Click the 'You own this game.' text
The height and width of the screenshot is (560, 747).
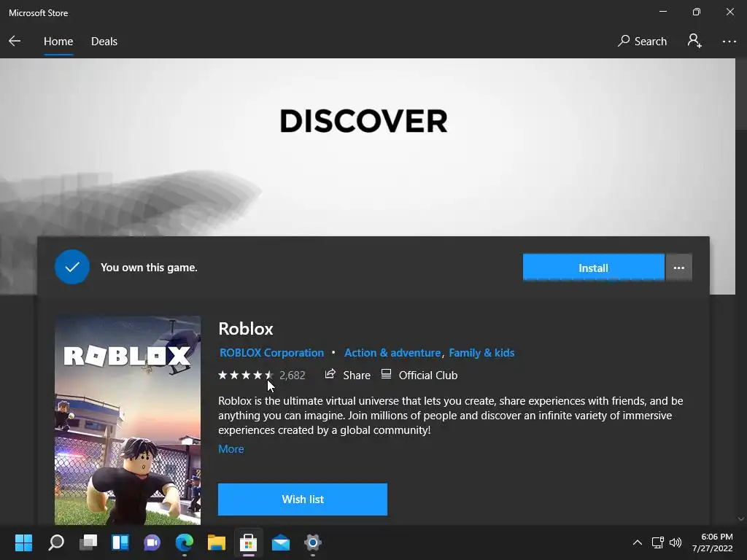tap(149, 268)
